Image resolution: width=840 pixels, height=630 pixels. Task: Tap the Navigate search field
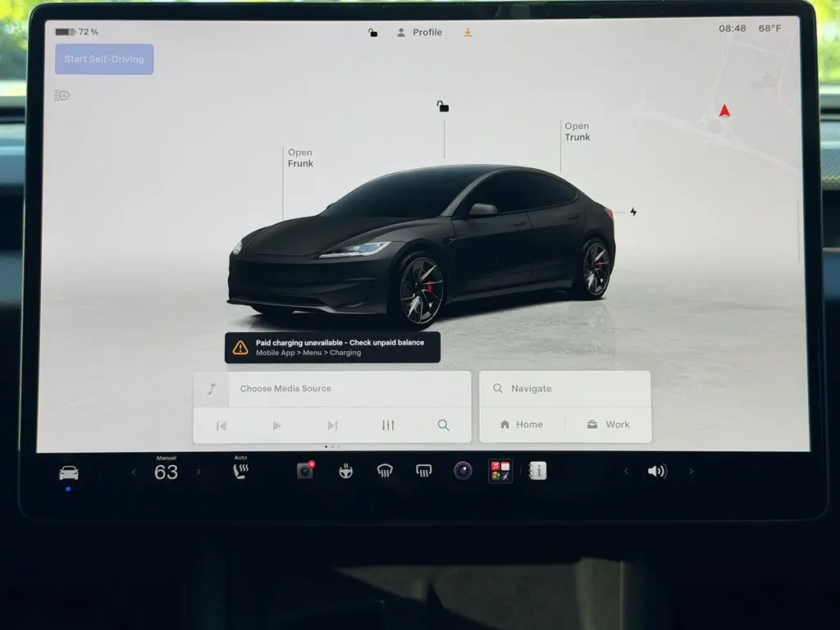pyautogui.click(x=565, y=388)
